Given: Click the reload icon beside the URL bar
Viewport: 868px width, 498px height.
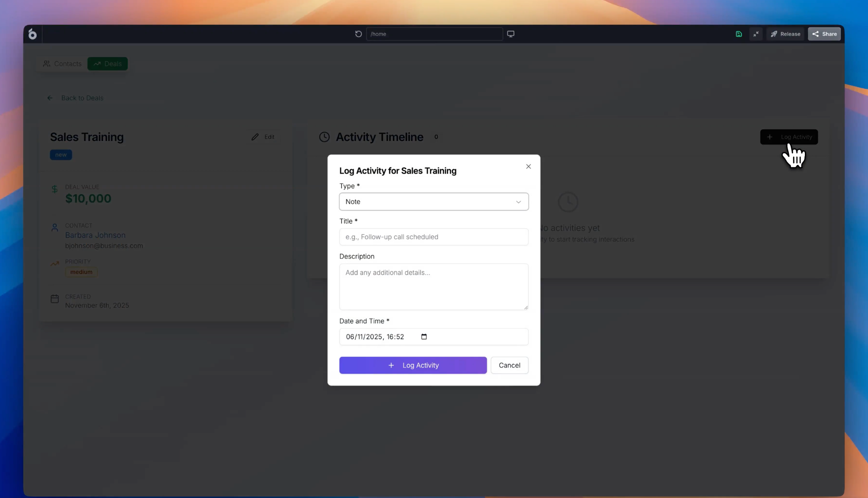Looking at the screenshot, I should pyautogui.click(x=358, y=34).
